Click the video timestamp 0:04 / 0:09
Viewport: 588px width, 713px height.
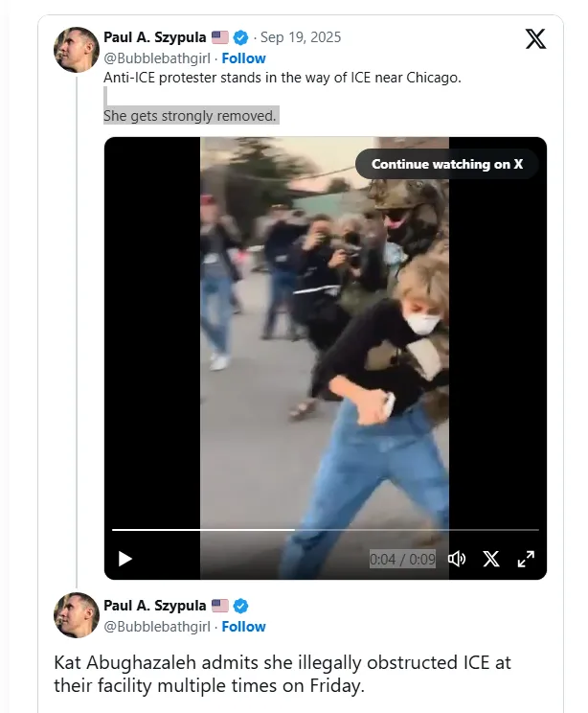coord(402,559)
